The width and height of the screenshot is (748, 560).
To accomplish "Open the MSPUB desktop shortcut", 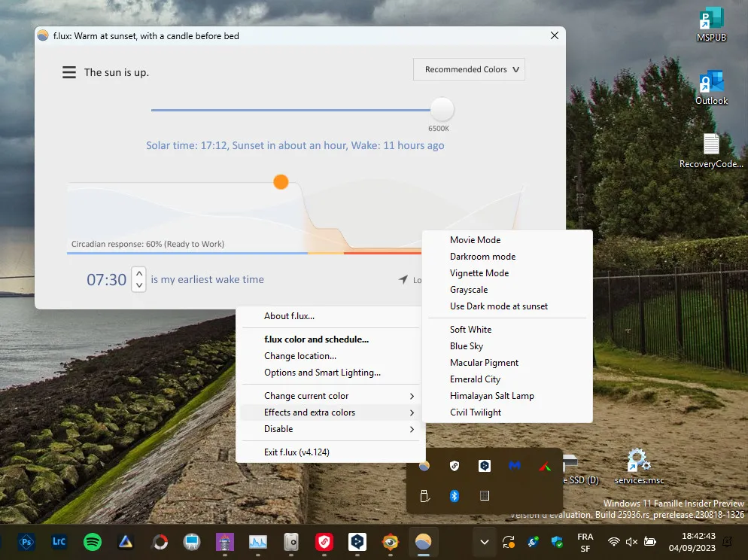I will coord(711,24).
